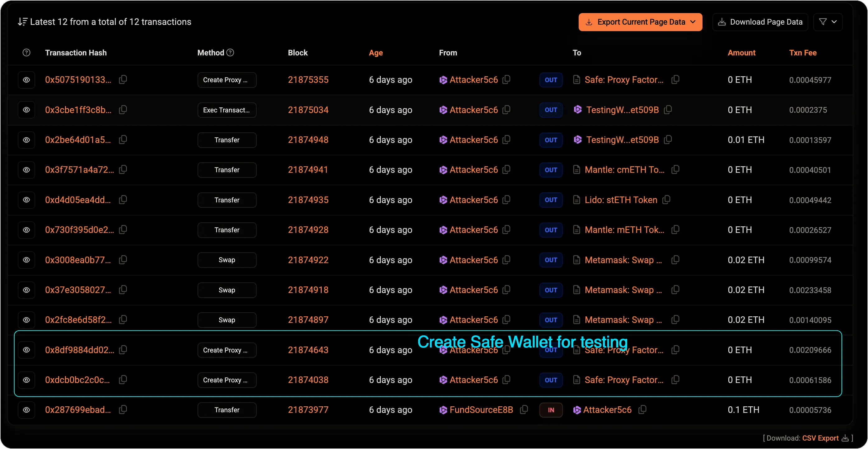Copy transaction hash 0x287699ebad

click(x=123, y=410)
